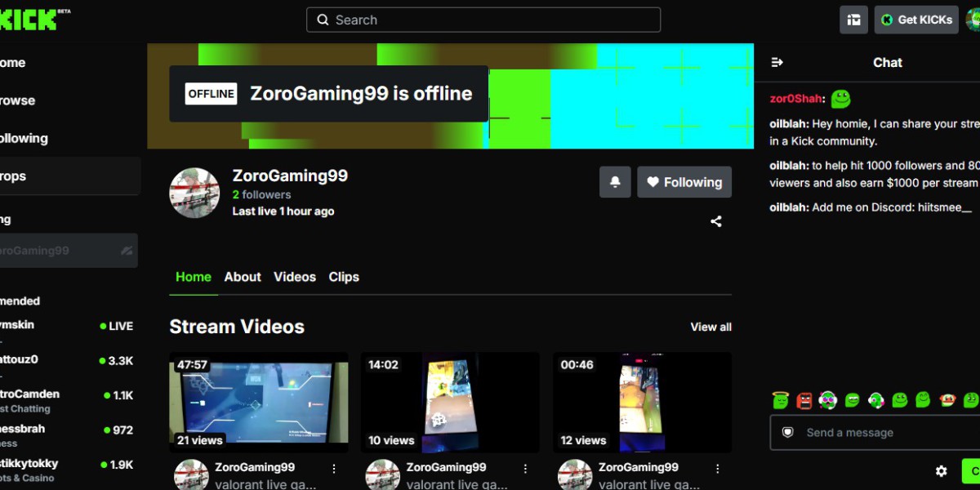Click the OFFLINE badge on the banner
This screenshot has height=490, width=980.
(x=212, y=94)
